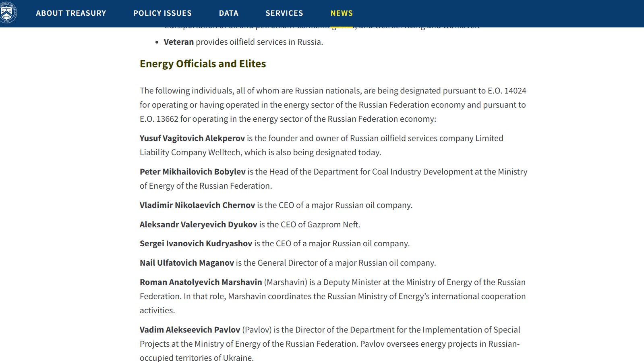Click the name Yusuf Vagitovich Alekperov
The width and height of the screenshot is (644, 362).
tap(192, 138)
